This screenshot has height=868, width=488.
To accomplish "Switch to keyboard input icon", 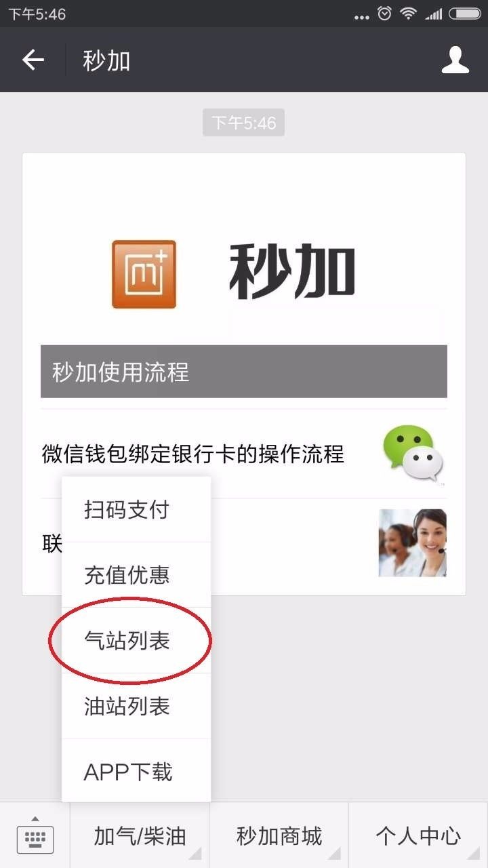I will 35,835.
